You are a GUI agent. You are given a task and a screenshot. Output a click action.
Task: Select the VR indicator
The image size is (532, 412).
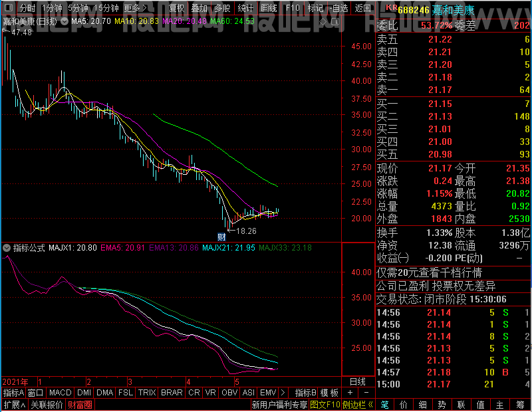210,393
